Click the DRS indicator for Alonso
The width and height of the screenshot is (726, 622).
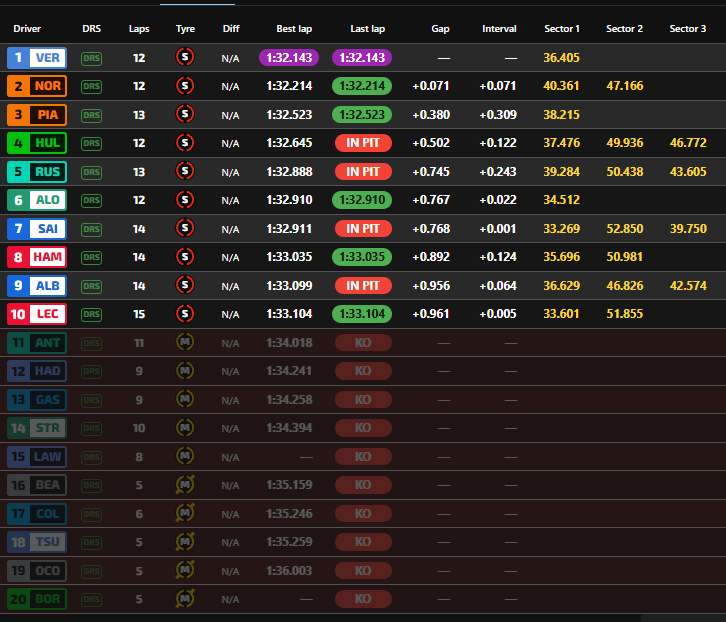click(x=91, y=201)
